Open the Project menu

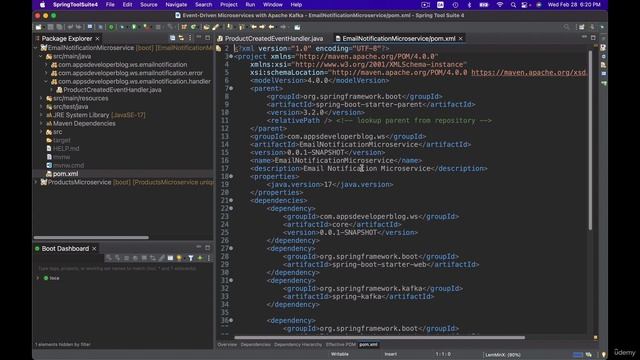tap(229, 5)
